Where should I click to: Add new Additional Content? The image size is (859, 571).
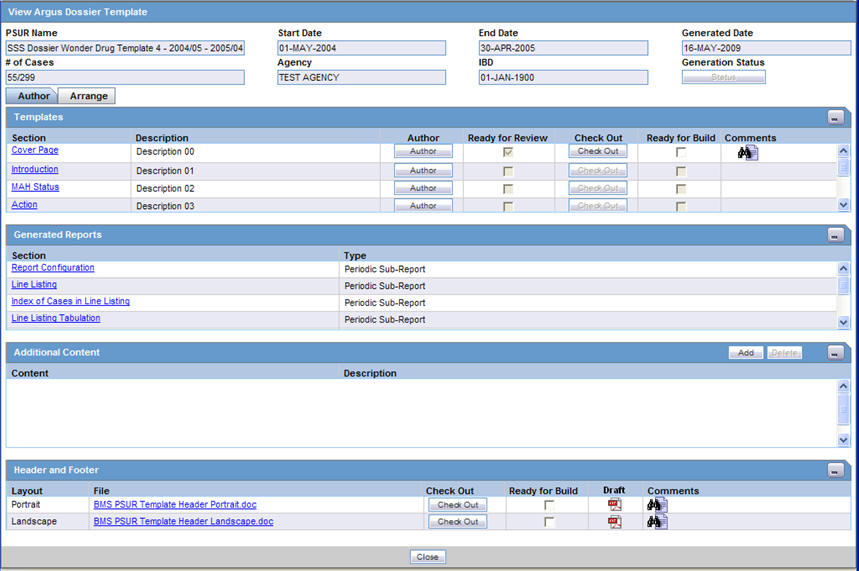click(746, 353)
